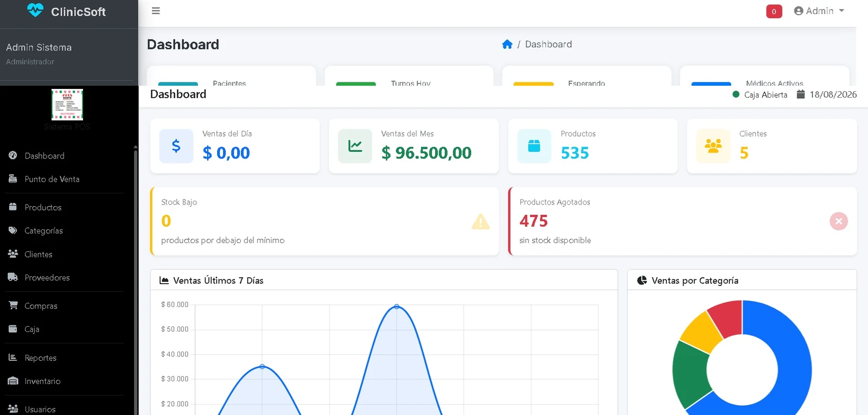This screenshot has width=868, height=415.
Task: Click the calendar icon beside the date
Action: tap(801, 94)
